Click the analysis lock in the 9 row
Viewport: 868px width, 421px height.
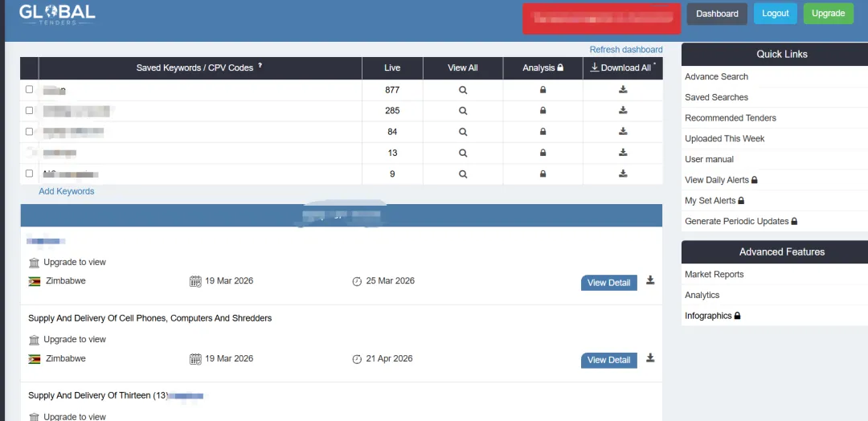pos(543,174)
